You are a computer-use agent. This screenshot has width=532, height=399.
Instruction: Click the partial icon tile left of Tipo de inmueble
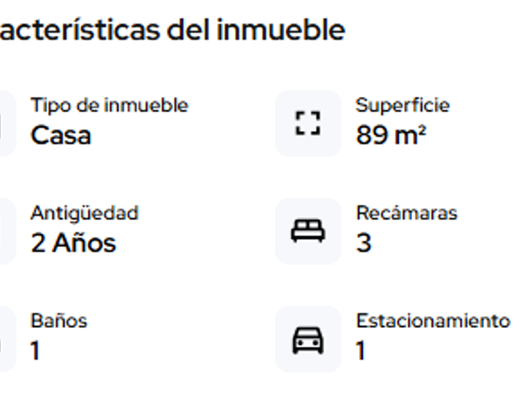pos(6,123)
